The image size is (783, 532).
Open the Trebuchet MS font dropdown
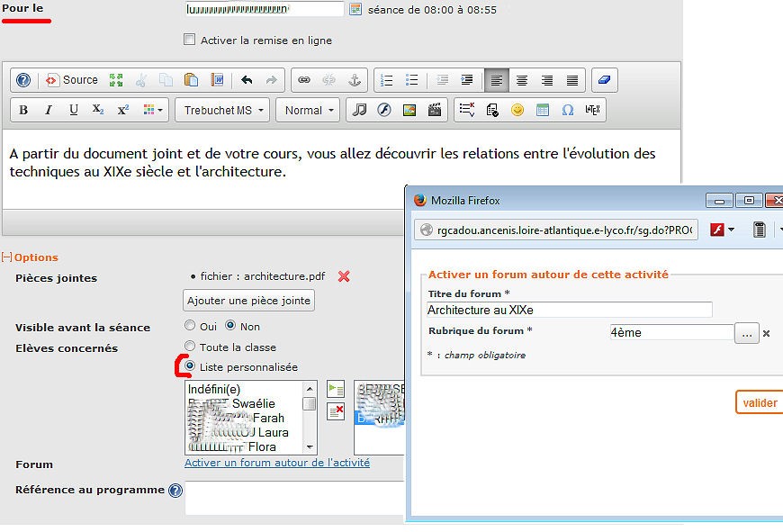click(225, 111)
